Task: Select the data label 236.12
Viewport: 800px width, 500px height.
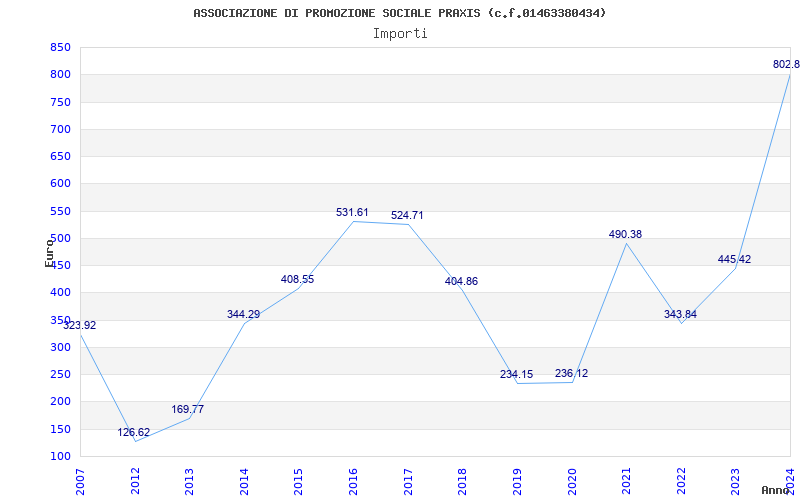Action: pos(571,373)
